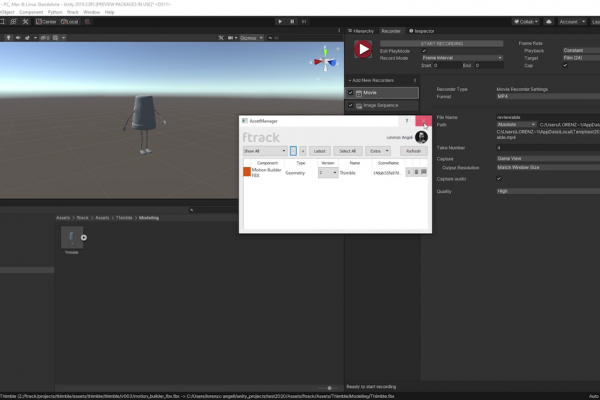Switch to the Recorder tab

(x=391, y=31)
